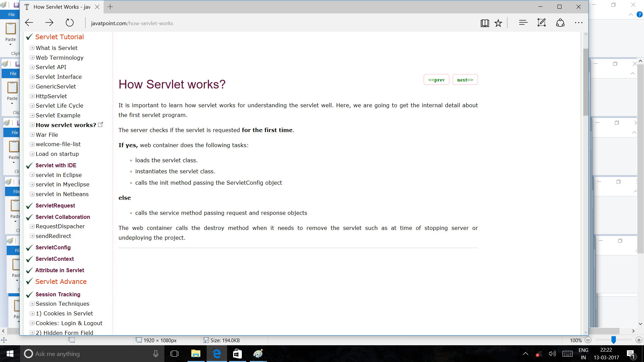
Task: Expand the Servlet Life Cycle item
Action: pos(32,106)
